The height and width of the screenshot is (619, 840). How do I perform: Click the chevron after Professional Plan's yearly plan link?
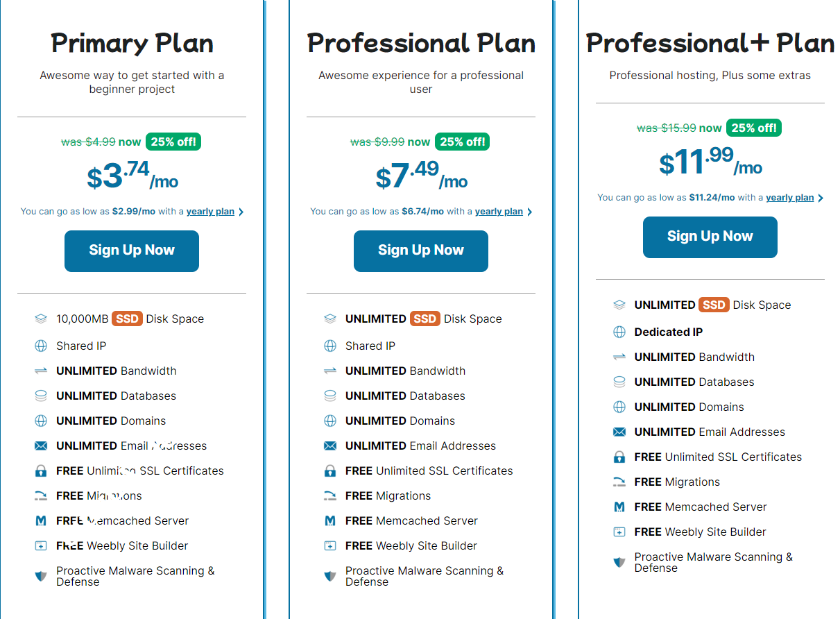(529, 212)
